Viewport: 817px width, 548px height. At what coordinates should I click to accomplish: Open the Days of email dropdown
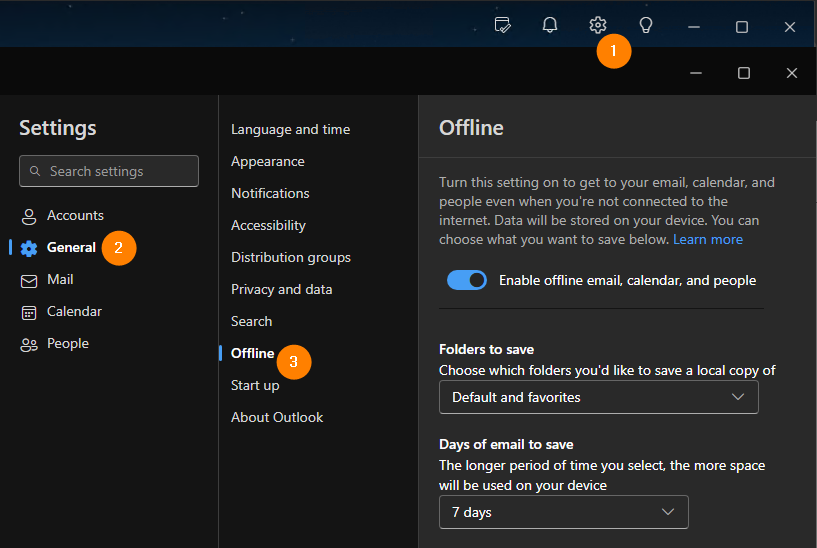click(x=563, y=512)
